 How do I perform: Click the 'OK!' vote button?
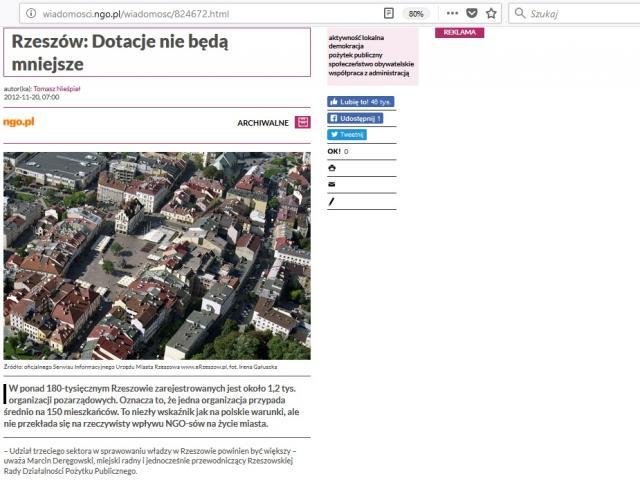334,151
